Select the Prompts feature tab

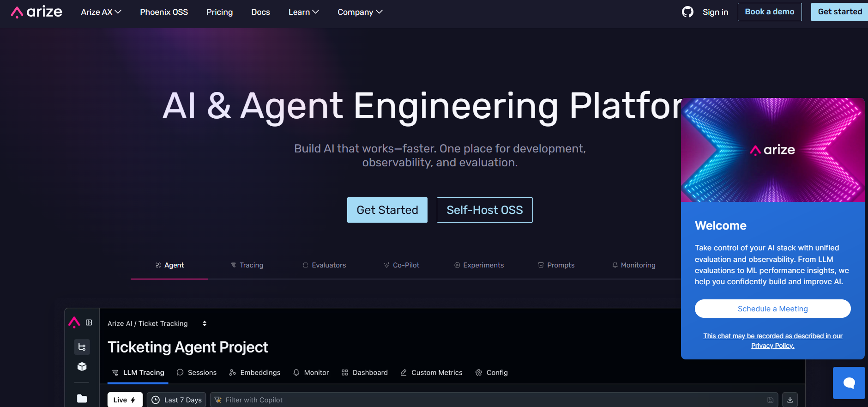point(556,265)
